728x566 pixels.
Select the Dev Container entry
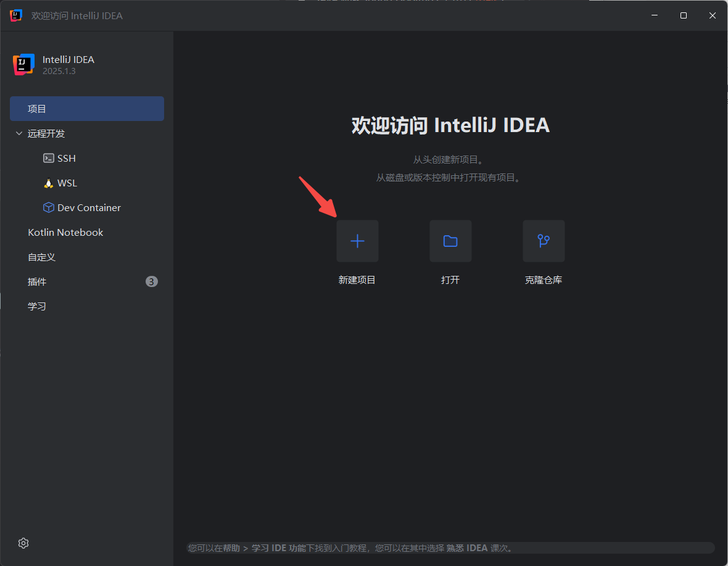click(x=87, y=207)
